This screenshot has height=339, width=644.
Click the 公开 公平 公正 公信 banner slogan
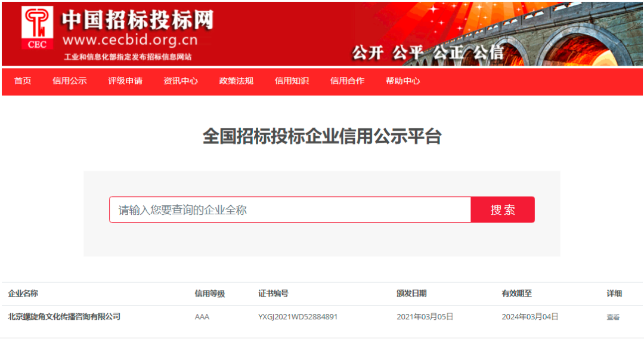click(428, 53)
